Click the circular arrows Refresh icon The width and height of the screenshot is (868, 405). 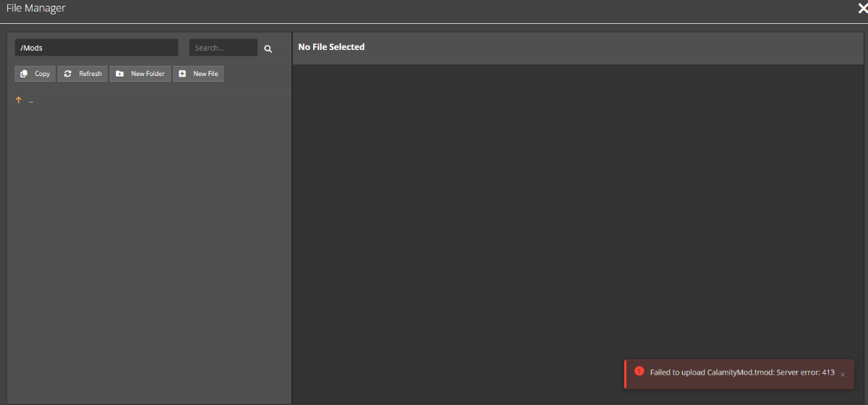pyautogui.click(x=68, y=74)
